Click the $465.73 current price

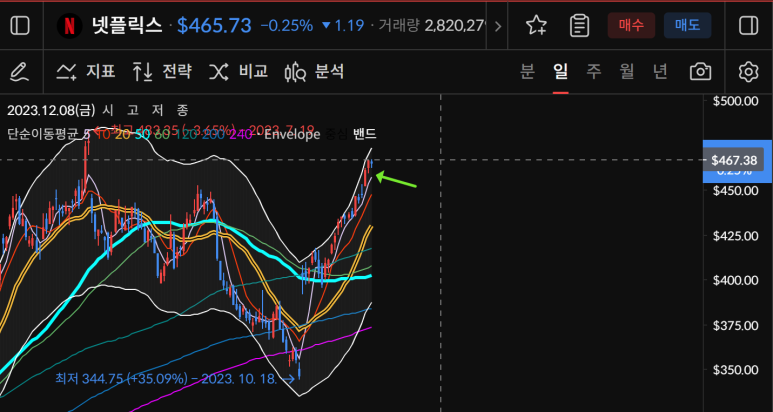point(214,26)
